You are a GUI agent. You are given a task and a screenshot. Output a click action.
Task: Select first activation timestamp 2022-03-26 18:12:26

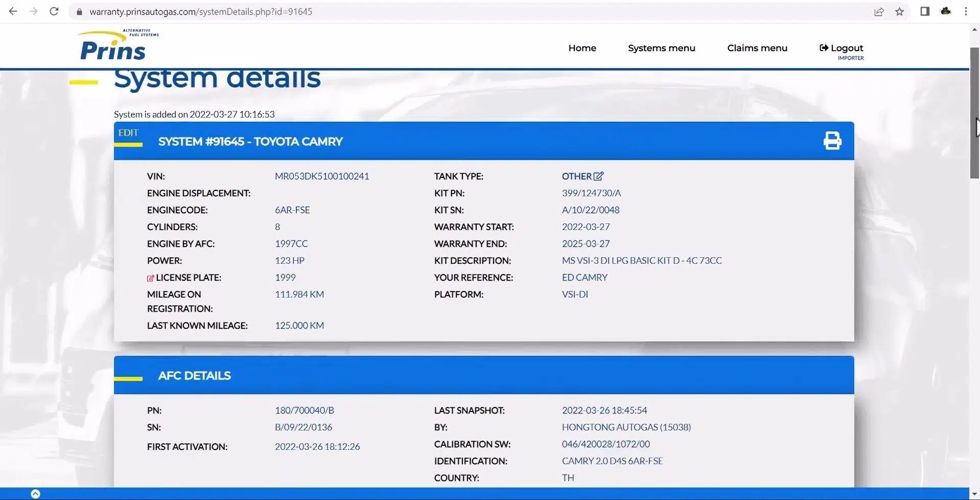317,446
